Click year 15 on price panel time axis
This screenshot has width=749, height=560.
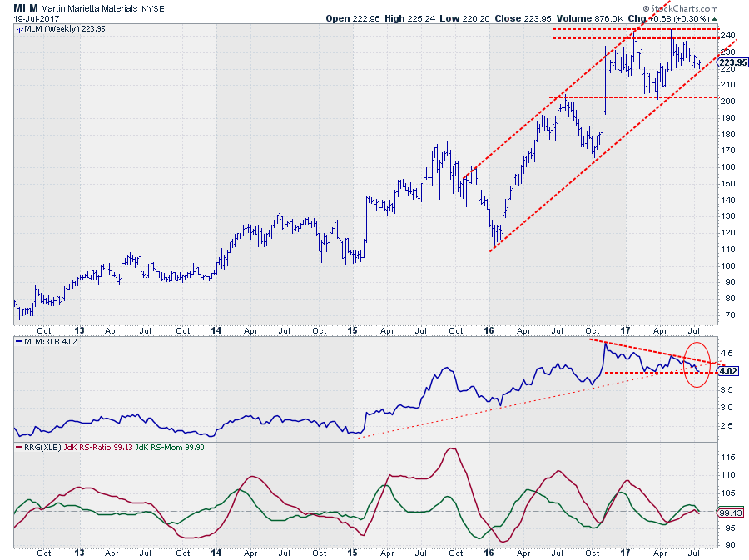[x=352, y=330]
